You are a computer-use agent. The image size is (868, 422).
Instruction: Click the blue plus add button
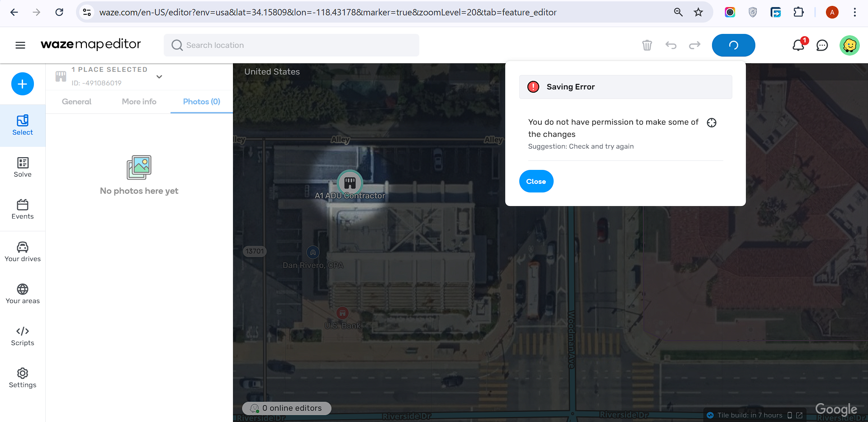click(23, 84)
